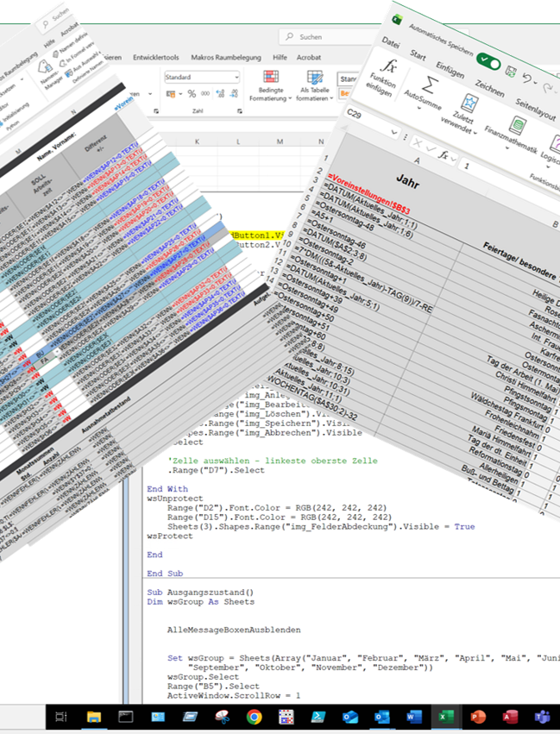Click the Task View taskbar icon

pyautogui.click(x=61, y=717)
